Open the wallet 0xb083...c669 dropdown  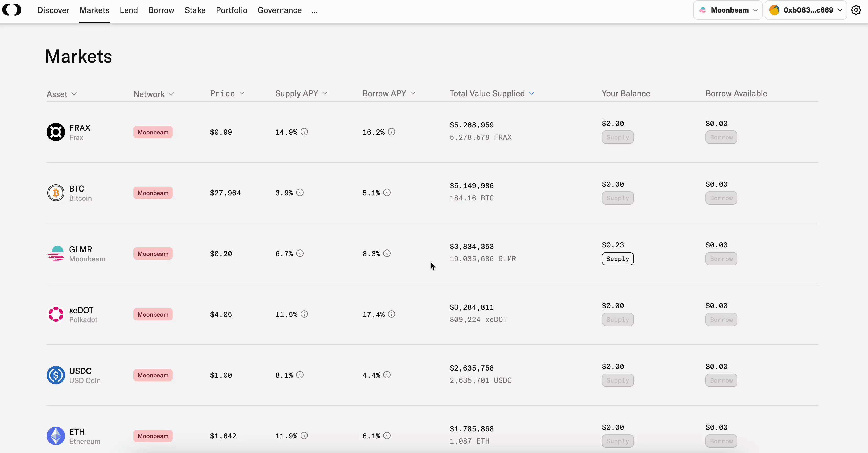(x=806, y=10)
